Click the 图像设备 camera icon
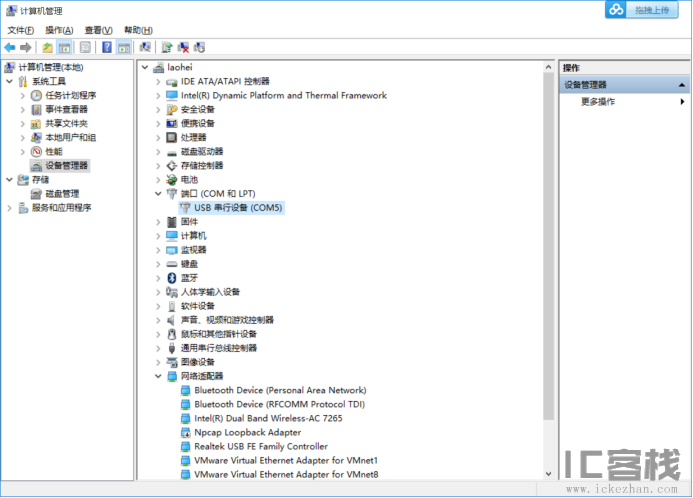Image resolution: width=693 pixels, height=498 pixels. point(171,362)
